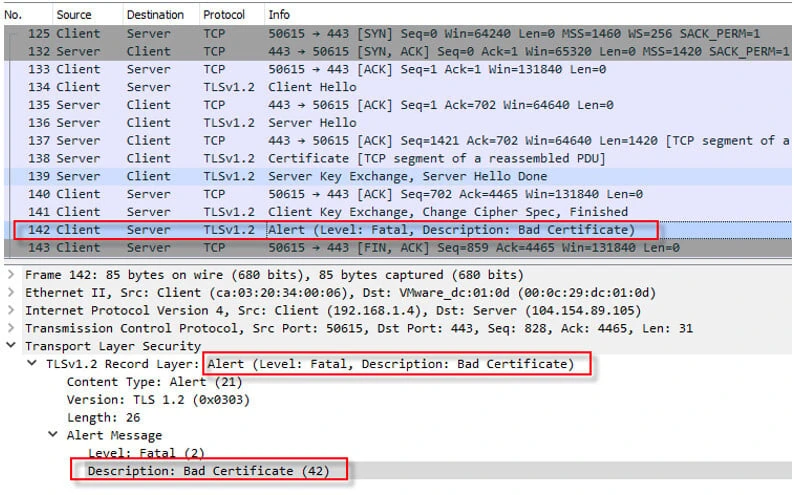Screen dimensions: 794x495
Task: Expand the Frame 142 details
Action: click(x=11, y=275)
